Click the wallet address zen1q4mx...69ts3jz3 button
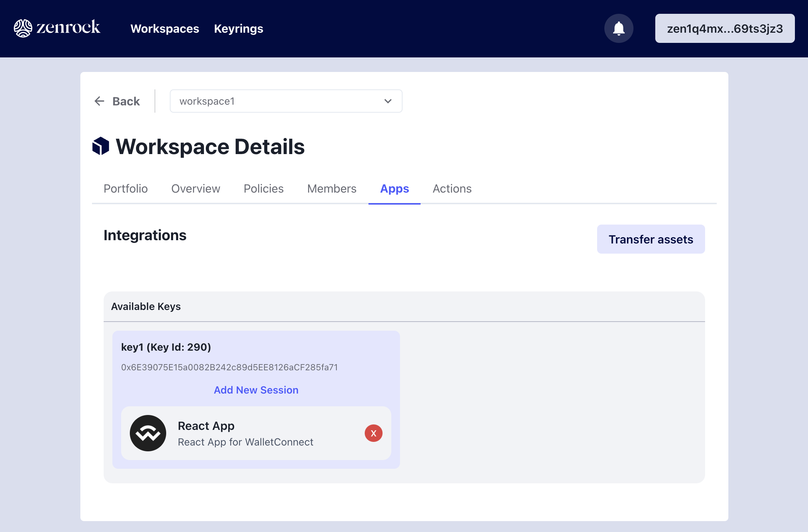Image resolution: width=808 pixels, height=532 pixels. coord(725,28)
